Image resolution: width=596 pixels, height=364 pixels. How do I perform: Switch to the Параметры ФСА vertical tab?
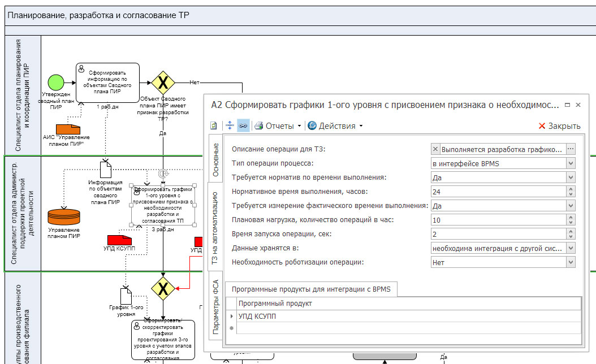point(215,309)
